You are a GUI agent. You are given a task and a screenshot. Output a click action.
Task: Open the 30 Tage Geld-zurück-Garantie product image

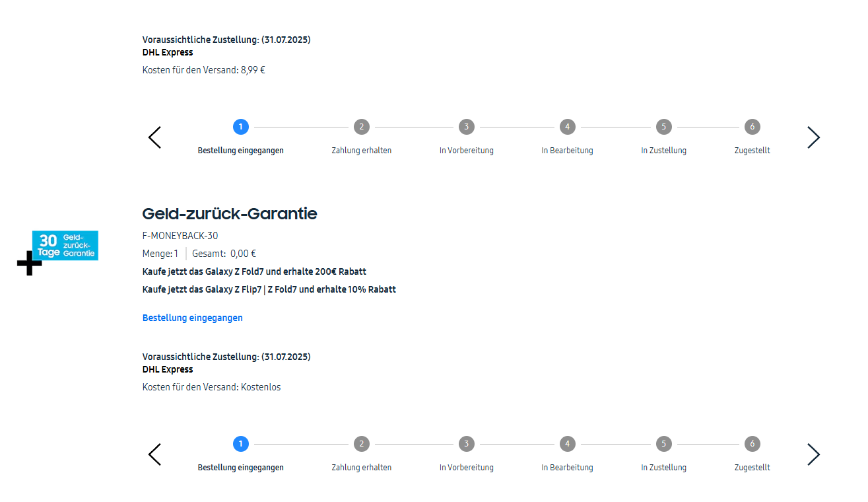[65, 246]
